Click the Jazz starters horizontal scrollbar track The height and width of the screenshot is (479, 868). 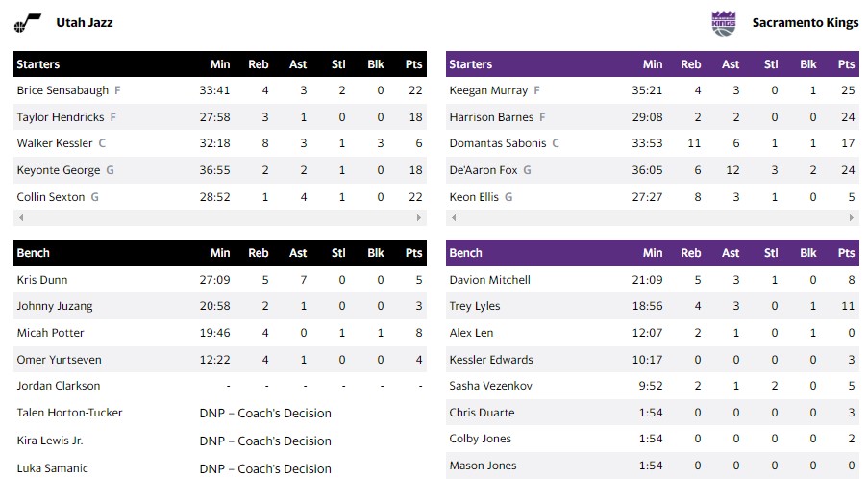click(220, 218)
